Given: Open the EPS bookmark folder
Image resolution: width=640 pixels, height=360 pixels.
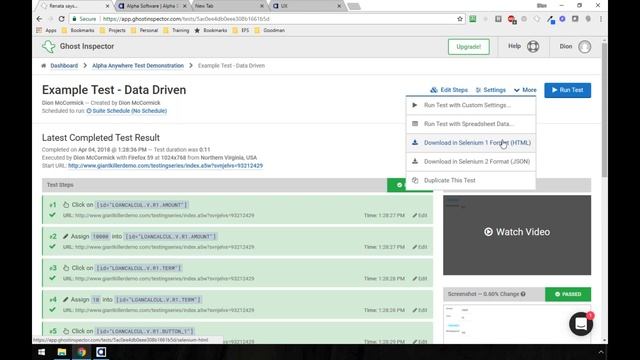Looking at the screenshot, I should tap(241, 30).
